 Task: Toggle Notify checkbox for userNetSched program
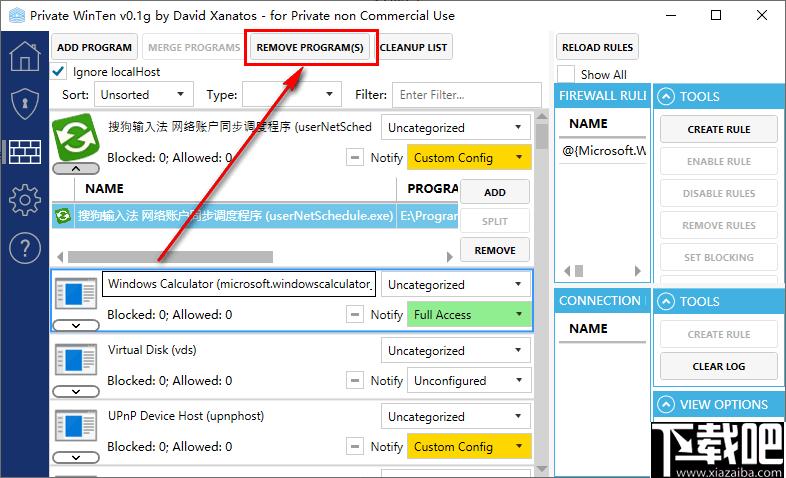tap(354, 157)
